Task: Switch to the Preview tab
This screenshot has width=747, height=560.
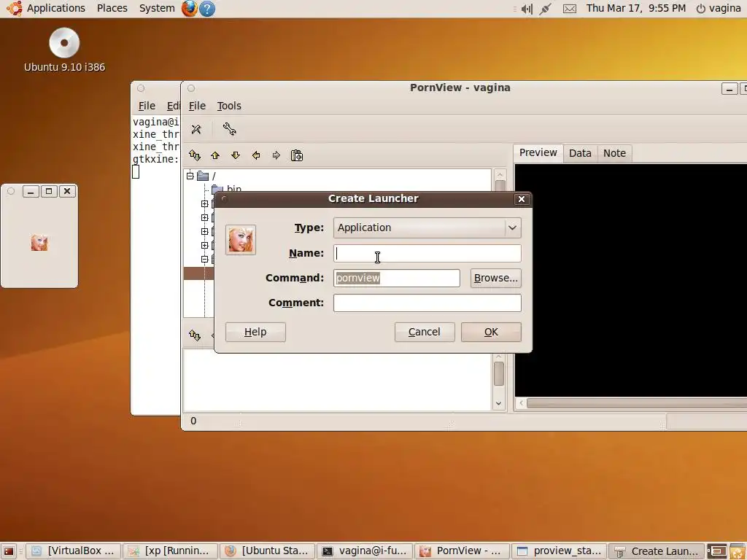Action: coord(538,153)
